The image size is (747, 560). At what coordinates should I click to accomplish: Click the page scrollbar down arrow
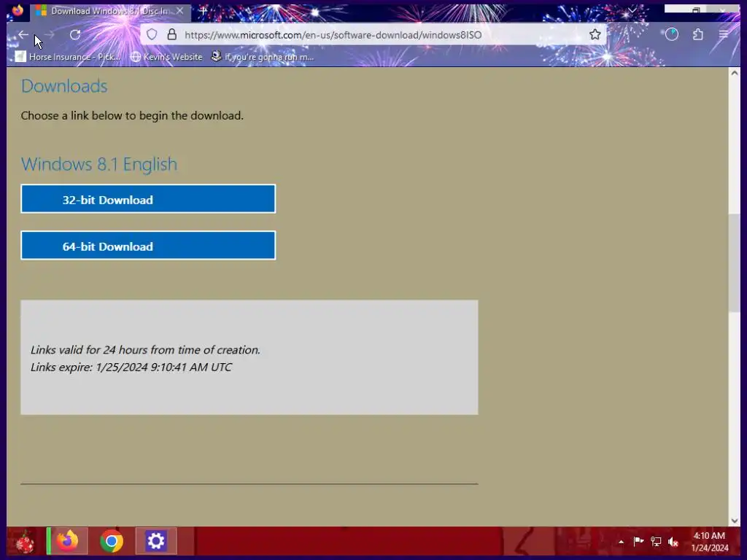[x=734, y=521]
